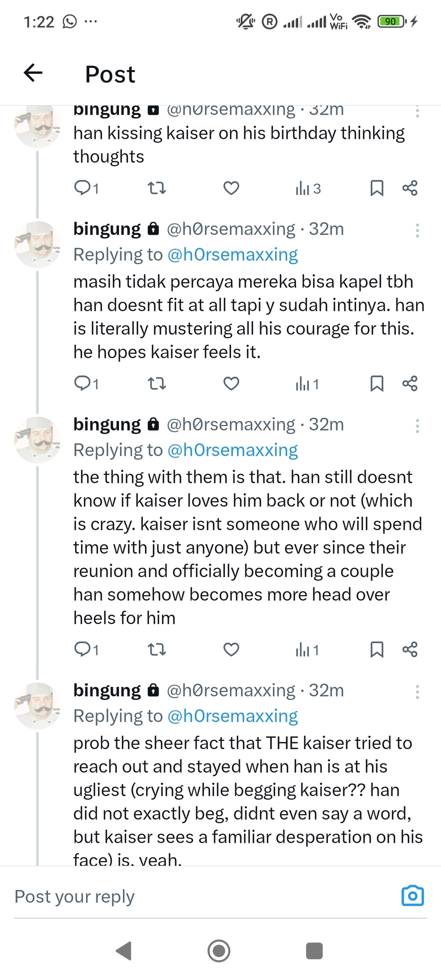Repost the 'masih tidak percaya' post
The width and height of the screenshot is (441, 980).
[x=157, y=384]
